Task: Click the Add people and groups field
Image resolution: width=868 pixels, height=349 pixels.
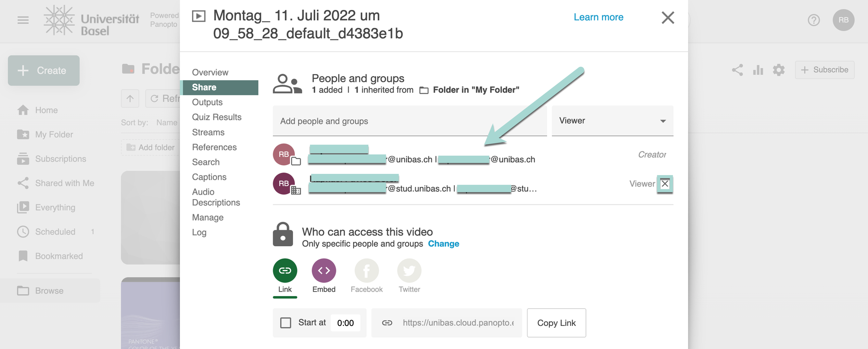Action: tap(409, 121)
